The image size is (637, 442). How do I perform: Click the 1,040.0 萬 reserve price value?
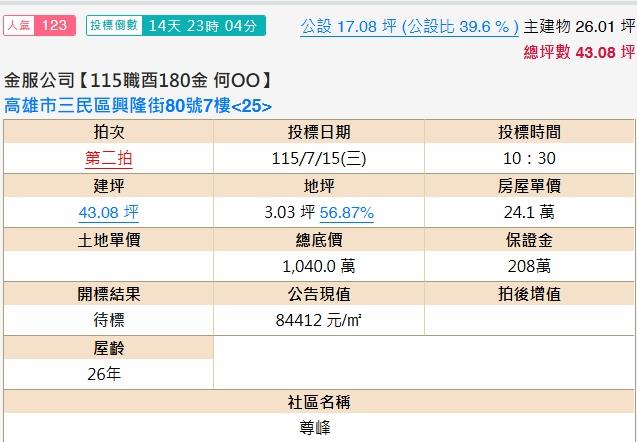click(x=319, y=266)
